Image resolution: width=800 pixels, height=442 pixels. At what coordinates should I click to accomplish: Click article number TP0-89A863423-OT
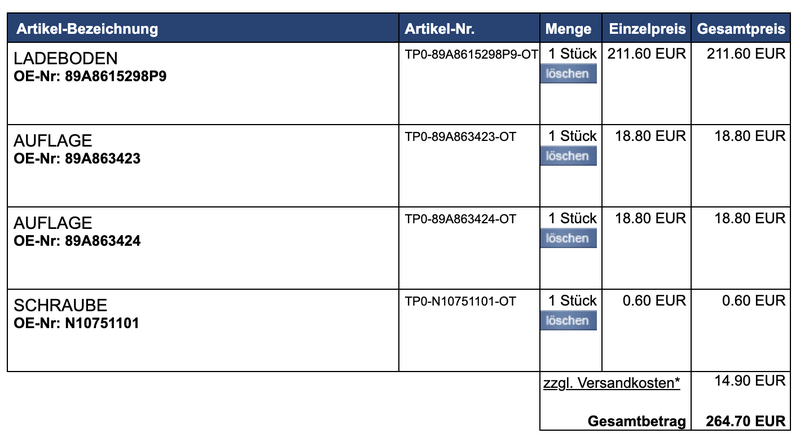460,136
